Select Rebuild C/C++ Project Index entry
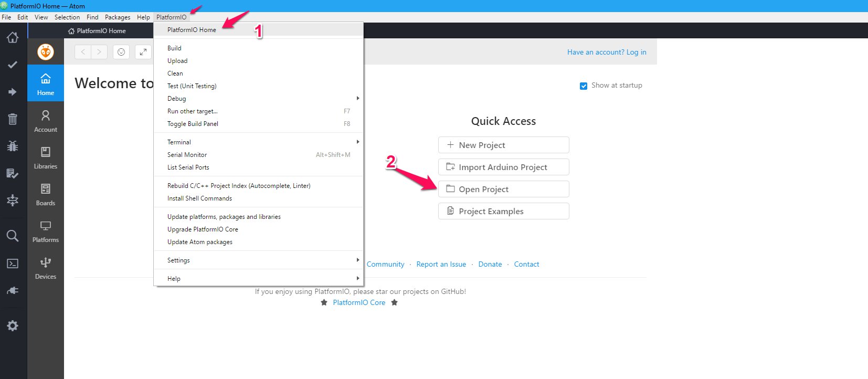 [x=258, y=186]
